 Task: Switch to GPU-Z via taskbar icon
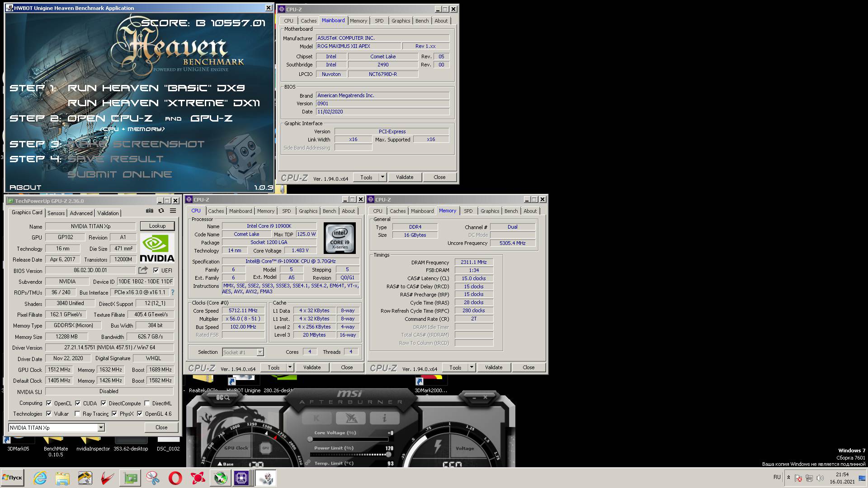click(130, 478)
